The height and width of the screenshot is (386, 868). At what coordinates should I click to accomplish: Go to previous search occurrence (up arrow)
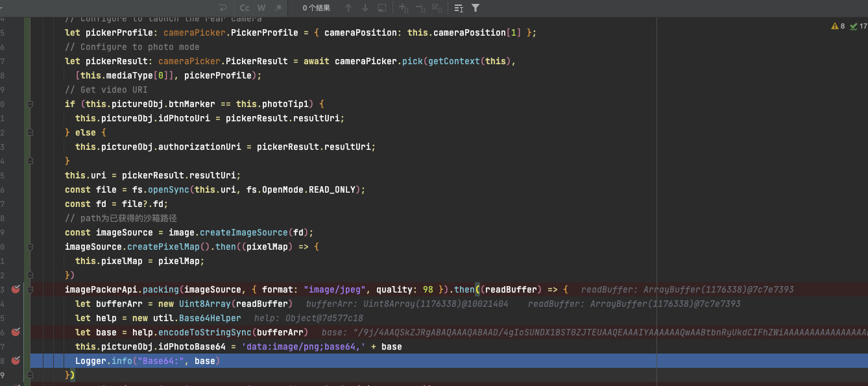348,8
